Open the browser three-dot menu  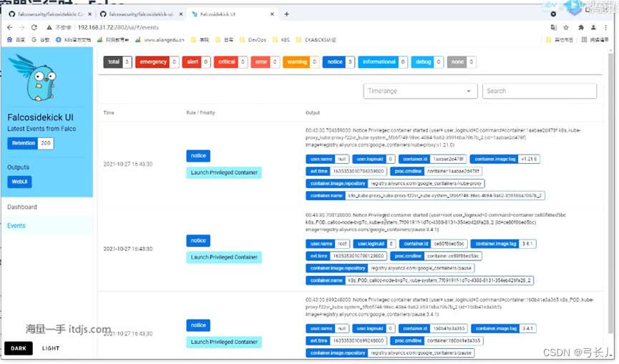(605, 28)
